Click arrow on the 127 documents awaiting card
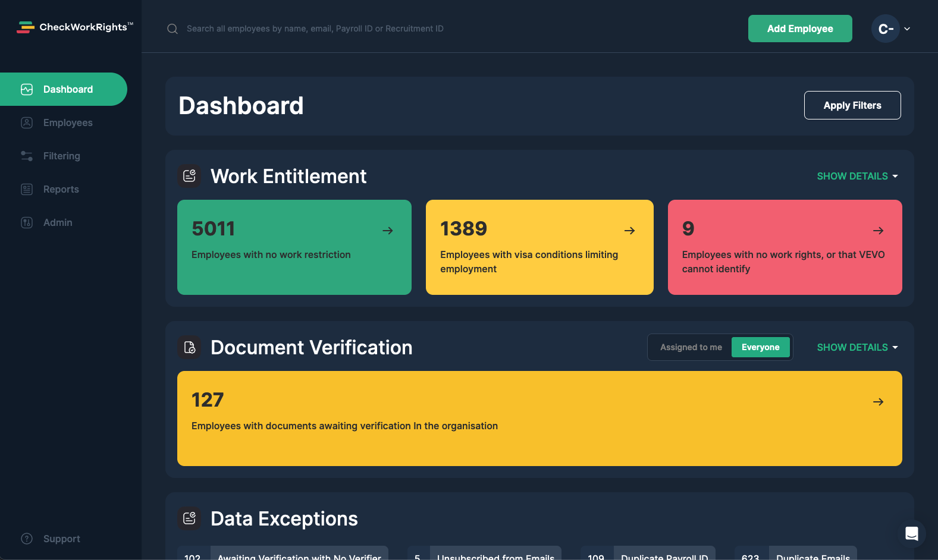 tap(878, 402)
